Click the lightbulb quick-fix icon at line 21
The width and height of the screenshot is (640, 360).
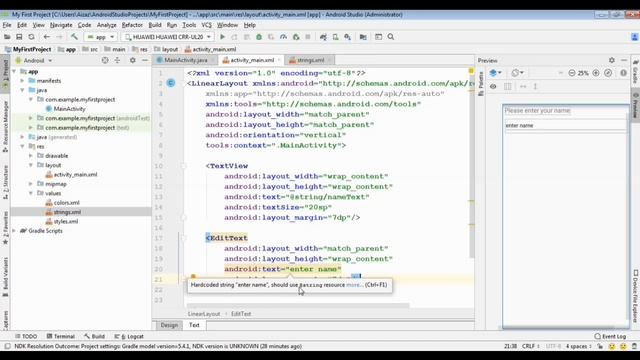193,277
